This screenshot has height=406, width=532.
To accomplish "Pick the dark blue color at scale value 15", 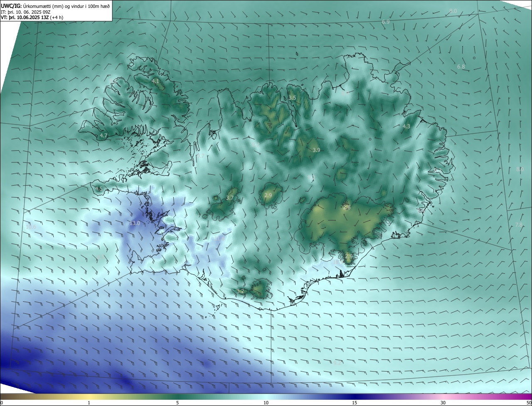I will (x=355, y=396).
